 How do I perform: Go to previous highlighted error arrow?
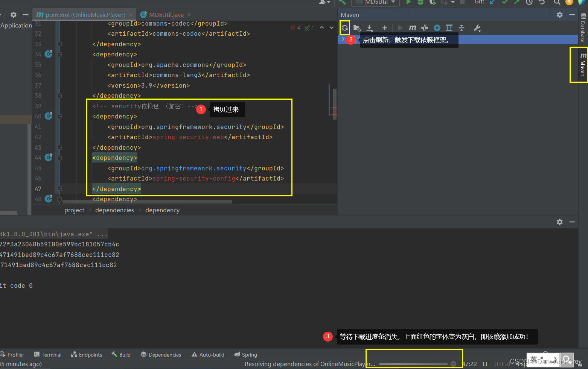pos(322,27)
